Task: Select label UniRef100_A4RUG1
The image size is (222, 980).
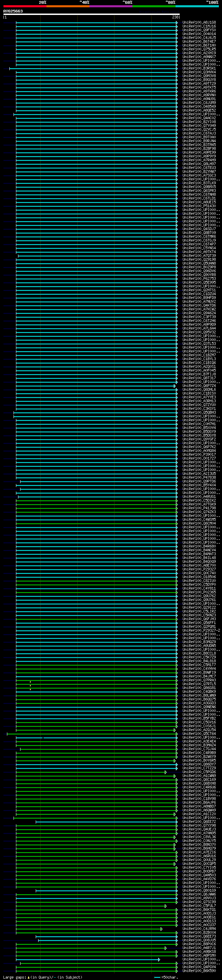Action: 199,496
